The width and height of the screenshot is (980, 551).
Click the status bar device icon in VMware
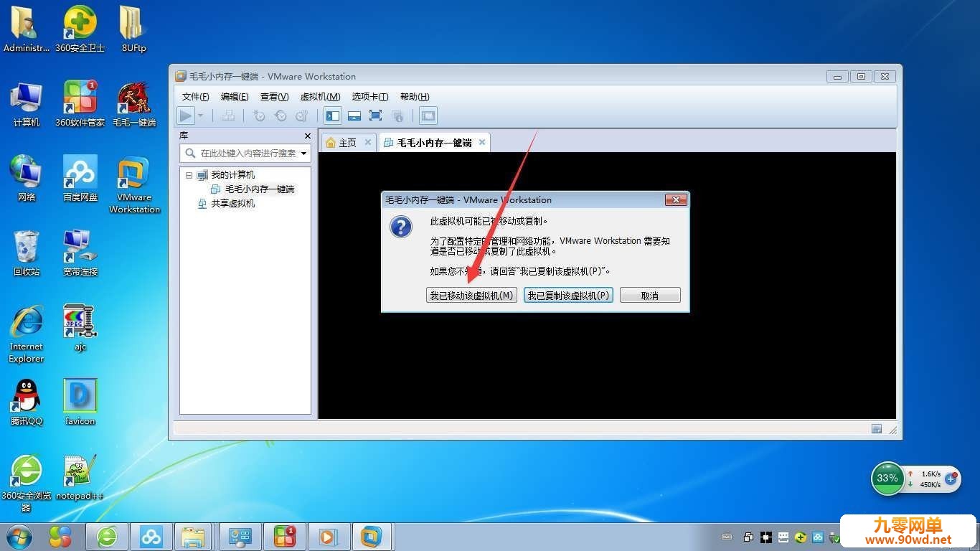877,429
